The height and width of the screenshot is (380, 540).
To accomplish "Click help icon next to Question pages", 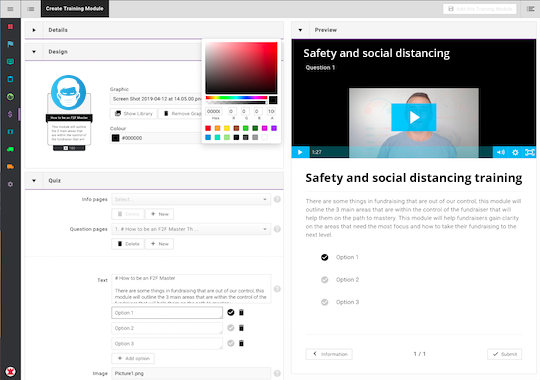I will [x=277, y=229].
